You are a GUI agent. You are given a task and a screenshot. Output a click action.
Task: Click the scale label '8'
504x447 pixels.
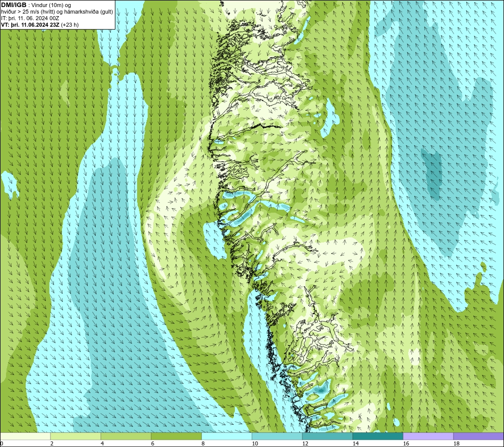(x=203, y=444)
